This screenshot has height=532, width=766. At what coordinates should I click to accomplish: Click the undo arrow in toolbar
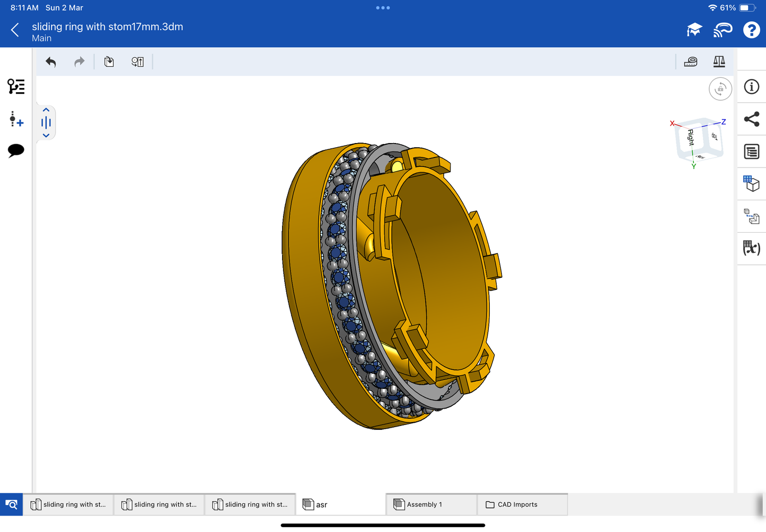[x=51, y=62]
